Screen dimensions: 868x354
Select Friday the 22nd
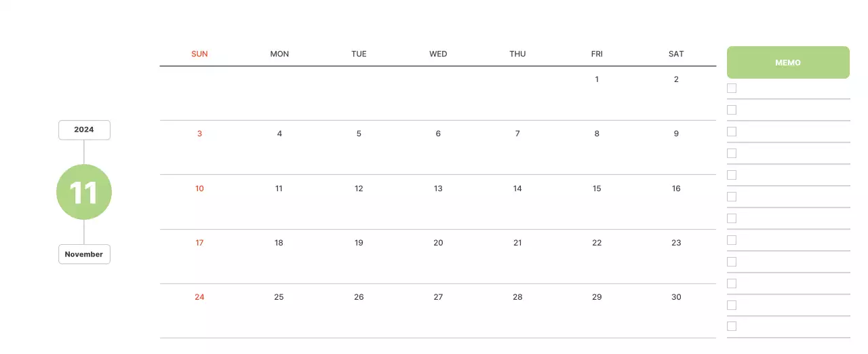pos(597,243)
